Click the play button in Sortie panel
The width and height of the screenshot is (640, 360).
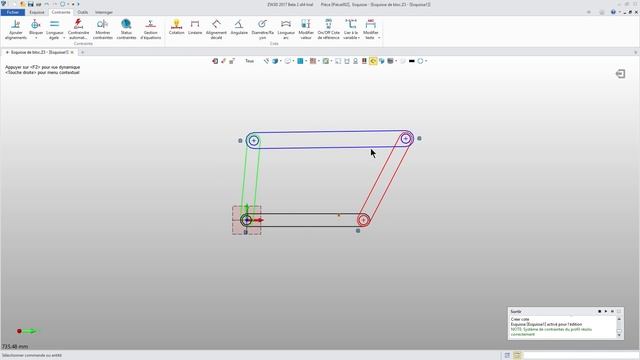pyautogui.click(x=606, y=311)
